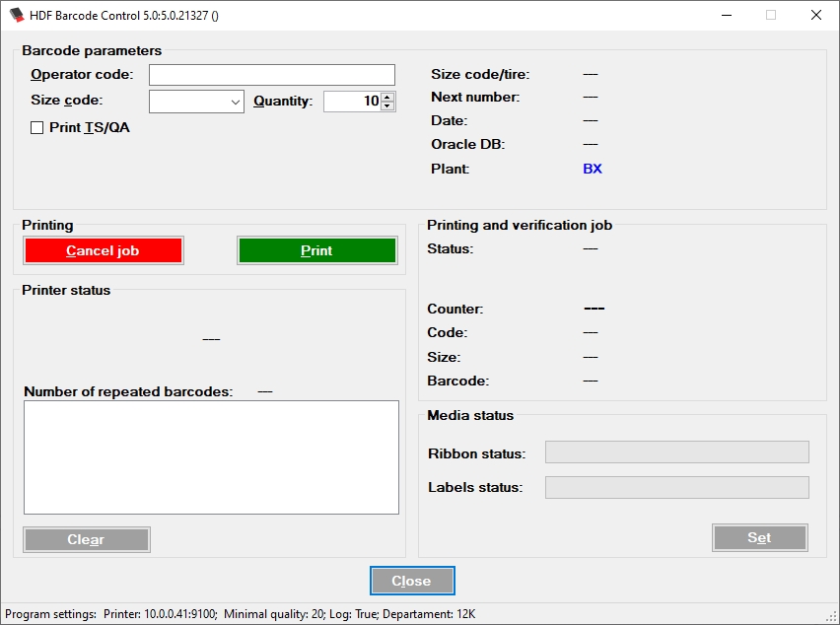This screenshot has width=840, height=625.
Task: Enable the Print TS/QA checkbox
Action: [36, 126]
